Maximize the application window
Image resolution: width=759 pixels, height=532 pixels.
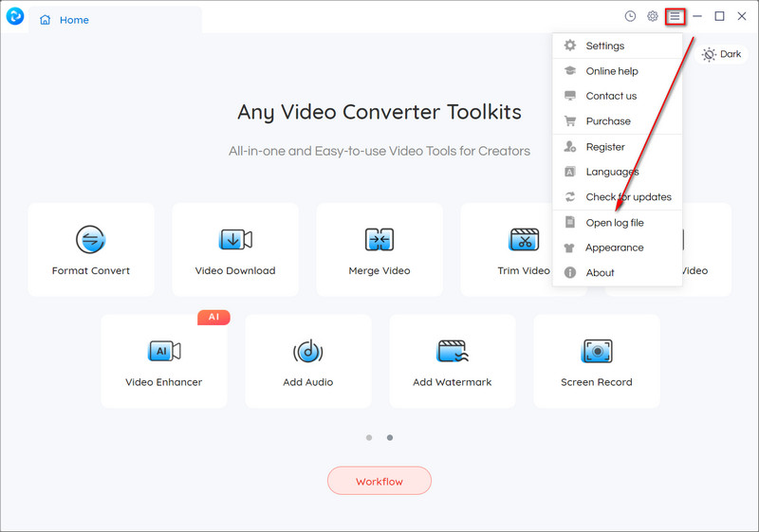pos(720,16)
